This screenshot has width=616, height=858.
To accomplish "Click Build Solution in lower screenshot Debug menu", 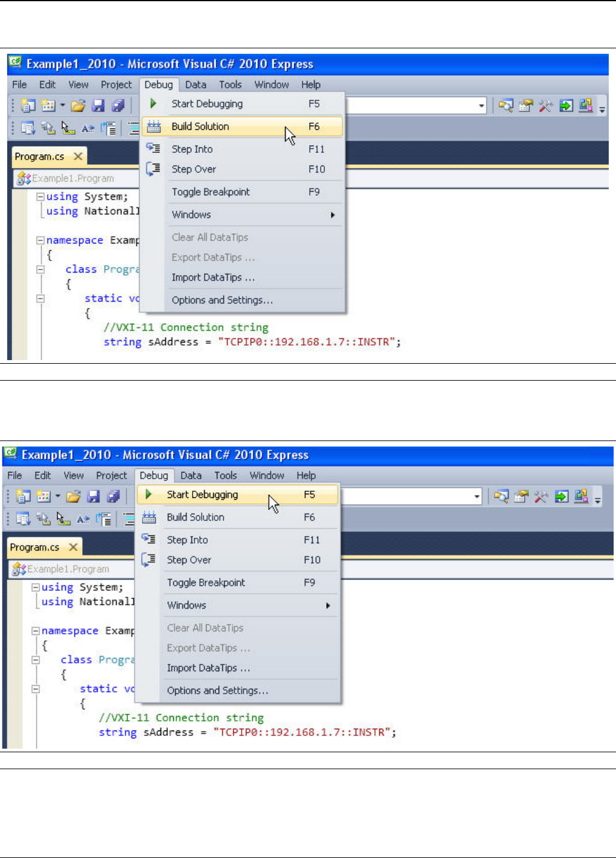I will point(238,517).
